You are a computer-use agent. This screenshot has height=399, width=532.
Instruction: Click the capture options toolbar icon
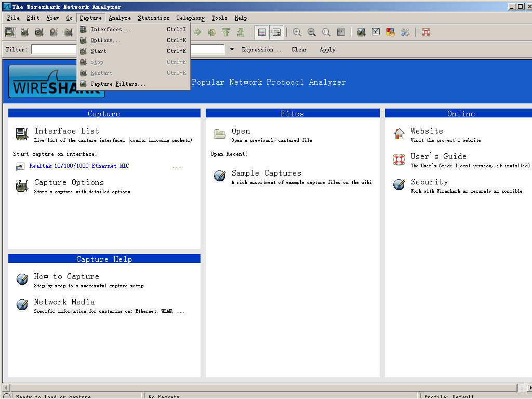pyautogui.click(x=24, y=32)
